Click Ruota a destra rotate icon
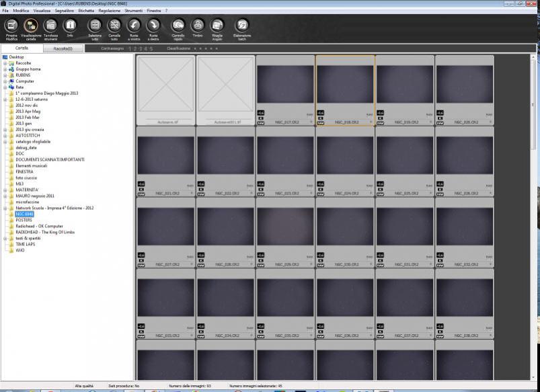The image size is (540, 392). coord(153,27)
